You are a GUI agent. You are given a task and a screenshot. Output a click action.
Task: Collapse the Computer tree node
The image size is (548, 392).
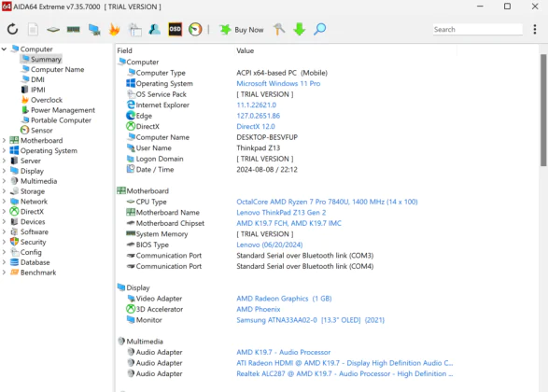pyautogui.click(x=4, y=49)
